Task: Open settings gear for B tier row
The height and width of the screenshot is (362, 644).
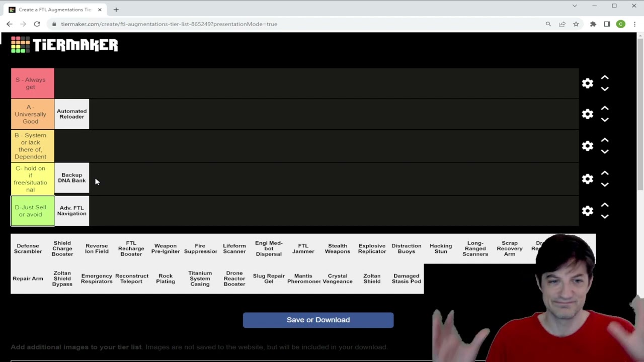Action: (587, 146)
